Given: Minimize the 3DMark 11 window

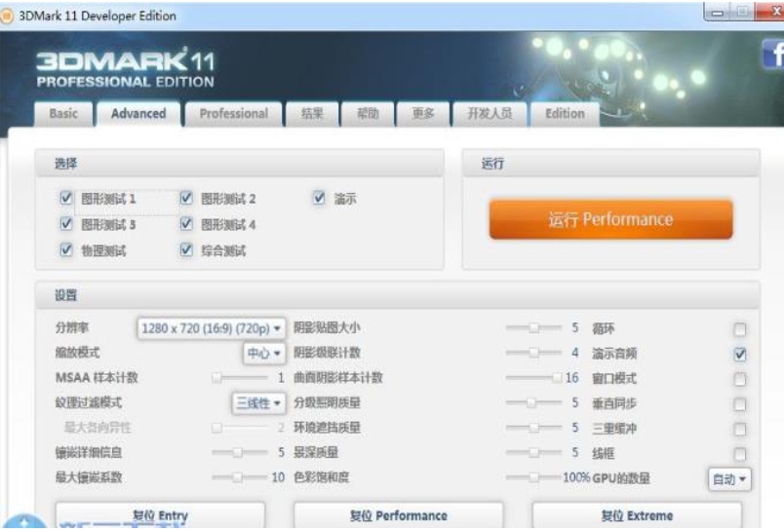Looking at the screenshot, I should [x=718, y=12].
